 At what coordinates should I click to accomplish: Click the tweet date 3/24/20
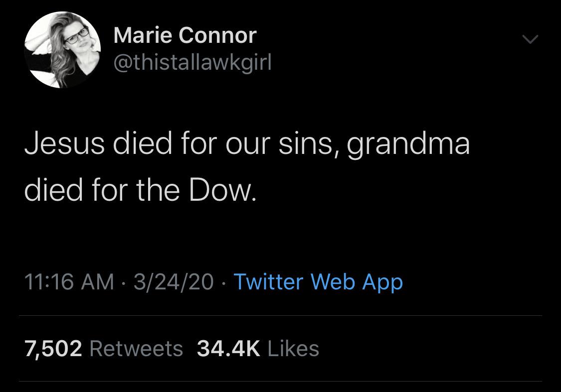click(x=173, y=281)
